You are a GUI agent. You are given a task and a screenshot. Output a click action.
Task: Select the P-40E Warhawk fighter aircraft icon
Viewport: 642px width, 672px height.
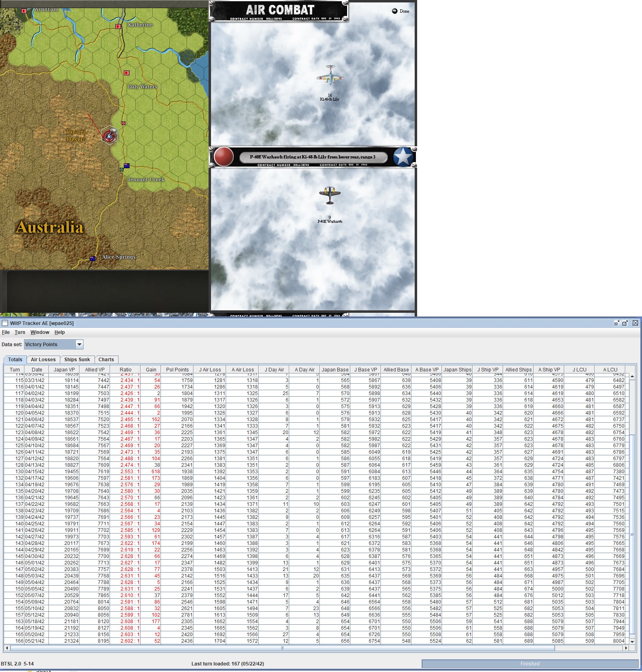330,196
